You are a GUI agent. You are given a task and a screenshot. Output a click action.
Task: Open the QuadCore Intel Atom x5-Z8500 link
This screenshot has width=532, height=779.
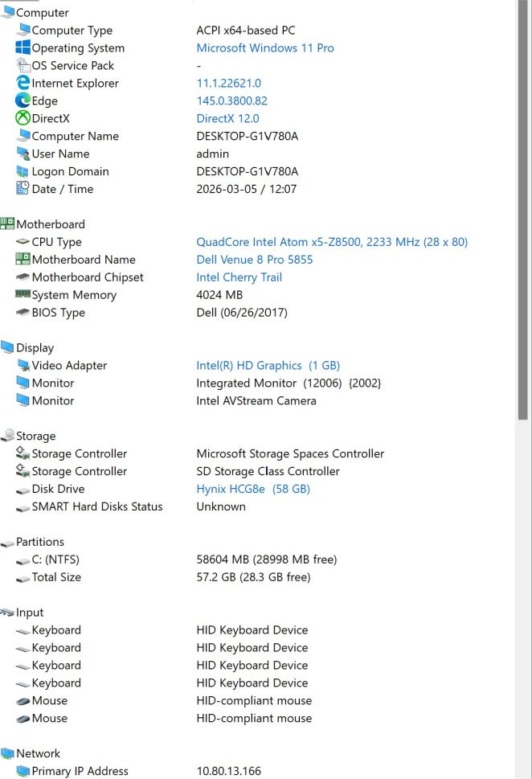[x=331, y=242]
